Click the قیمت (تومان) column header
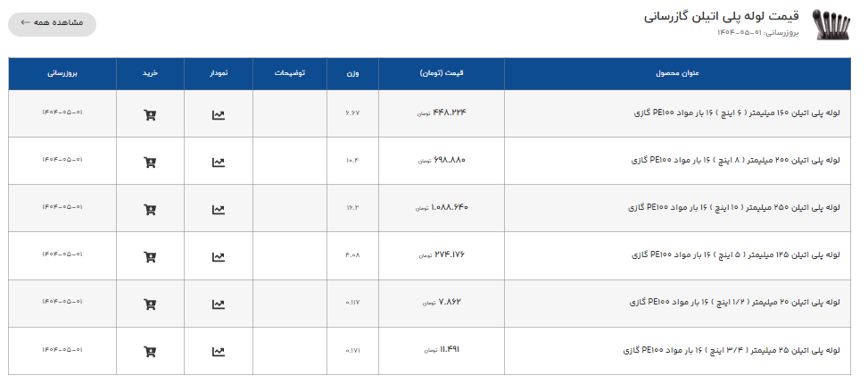The width and height of the screenshot is (868, 392). click(x=442, y=73)
